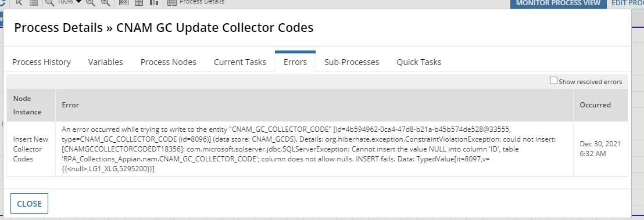Viewport: 644px width, 220px height.
Task: Click the ConstraintViolationException error message text
Action: (x=309, y=149)
